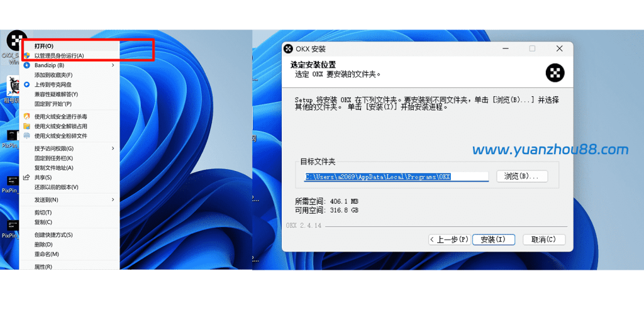This screenshot has height=322, width=644.
Task: Click the OKX installer desktop icon
Action: click(14, 41)
